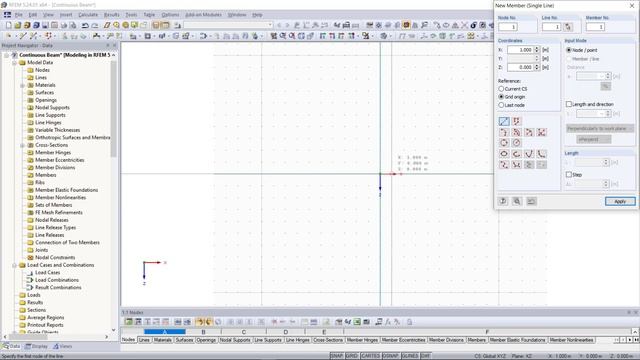Toggle SNAP in the status bar
The width and height of the screenshot is (640, 360).
click(x=337, y=356)
